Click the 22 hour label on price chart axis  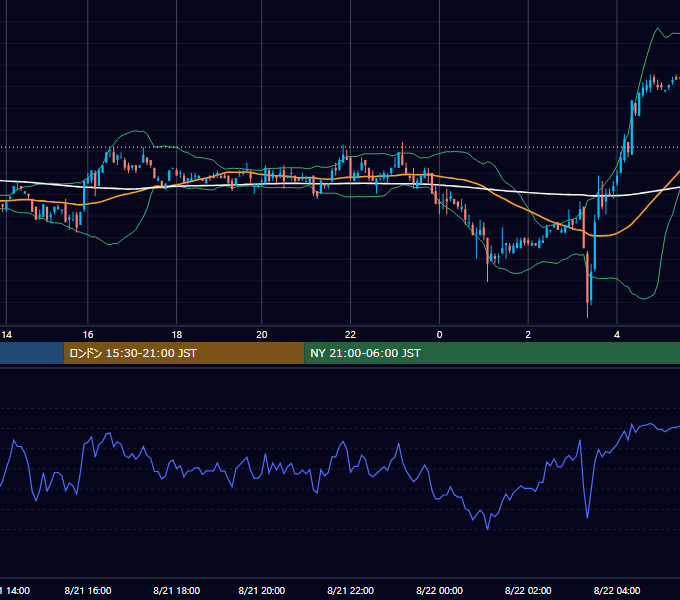click(350, 335)
